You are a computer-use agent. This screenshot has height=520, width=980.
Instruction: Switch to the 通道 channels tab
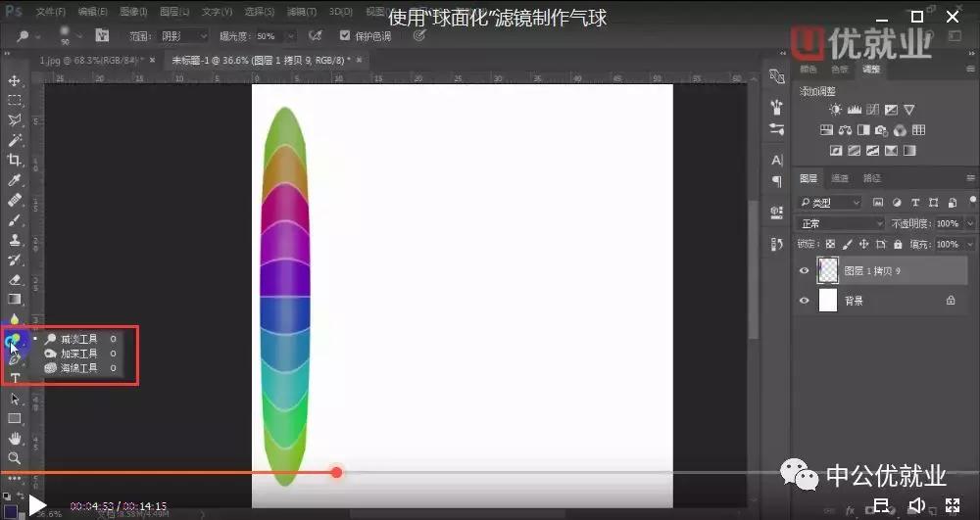pos(840,178)
